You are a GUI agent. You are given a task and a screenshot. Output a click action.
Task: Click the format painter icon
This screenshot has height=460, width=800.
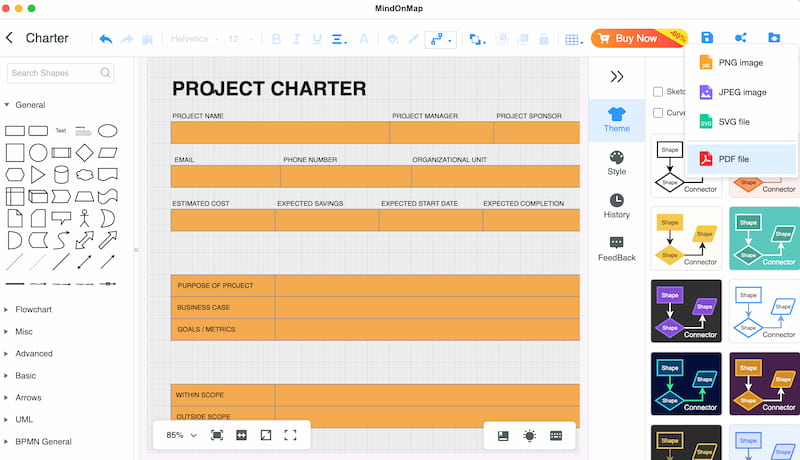(x=147, y=39)
